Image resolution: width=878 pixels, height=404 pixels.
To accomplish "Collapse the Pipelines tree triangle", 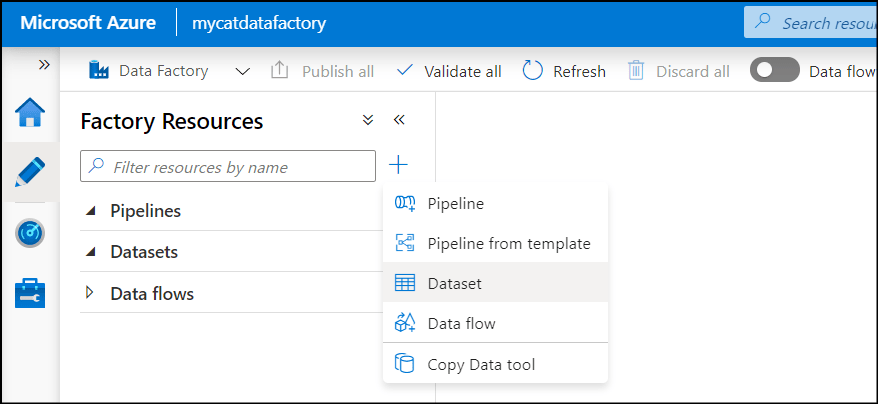I will [x=90, y=211].
